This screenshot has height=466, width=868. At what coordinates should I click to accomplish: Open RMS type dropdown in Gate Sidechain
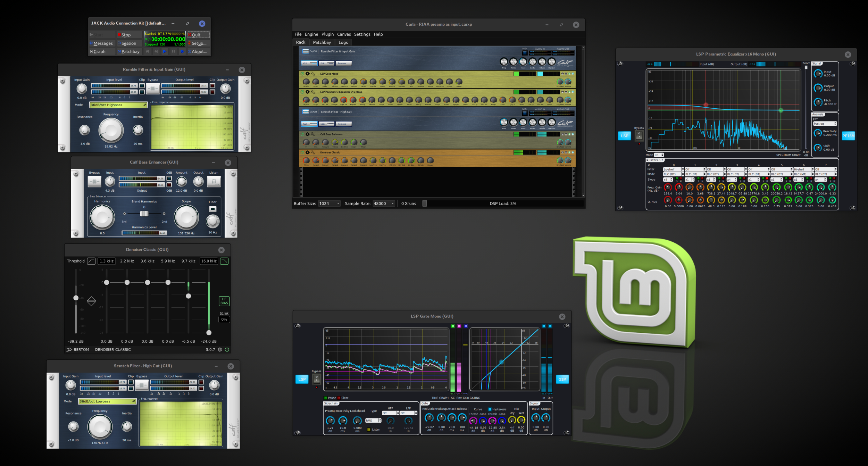374,421
